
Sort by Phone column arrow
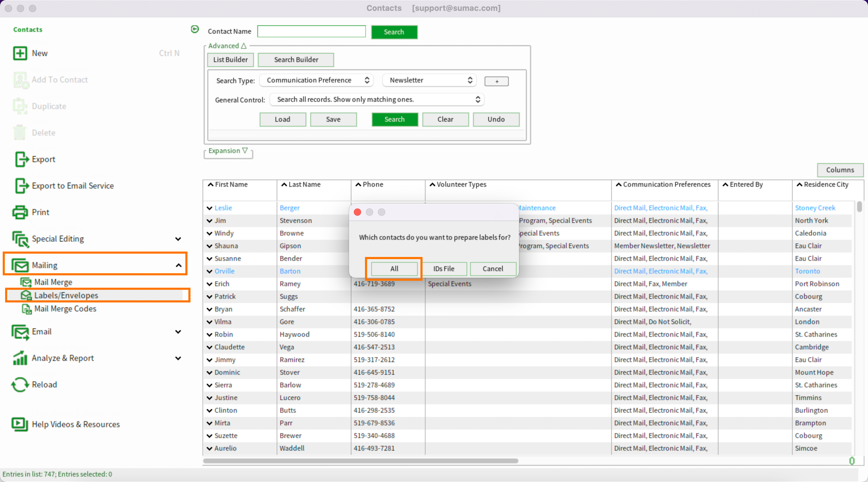click(358, 184)
